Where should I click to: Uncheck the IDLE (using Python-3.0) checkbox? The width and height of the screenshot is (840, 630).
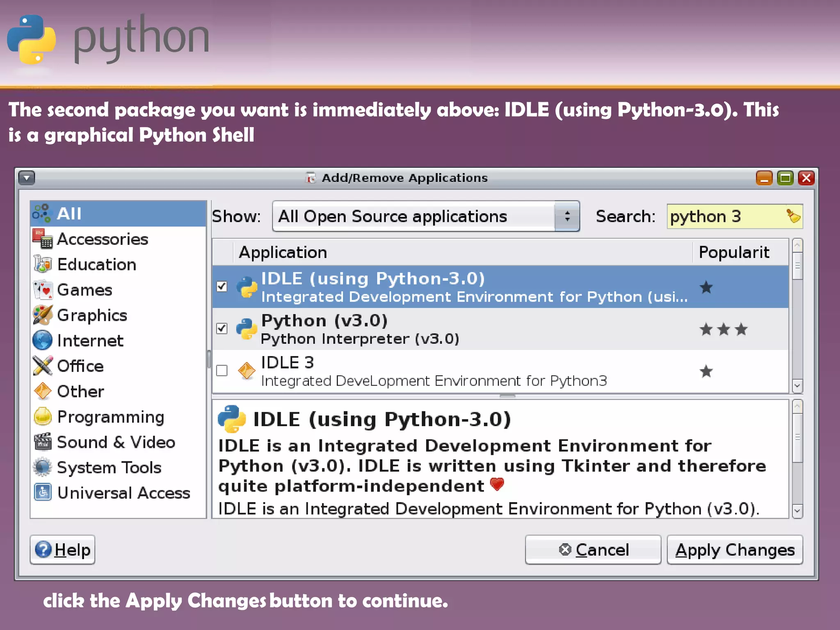[222, 286]
